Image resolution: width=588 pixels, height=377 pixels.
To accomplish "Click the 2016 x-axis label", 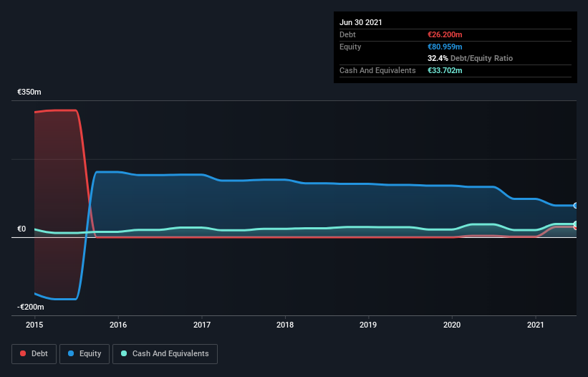I will coord(118,325).
